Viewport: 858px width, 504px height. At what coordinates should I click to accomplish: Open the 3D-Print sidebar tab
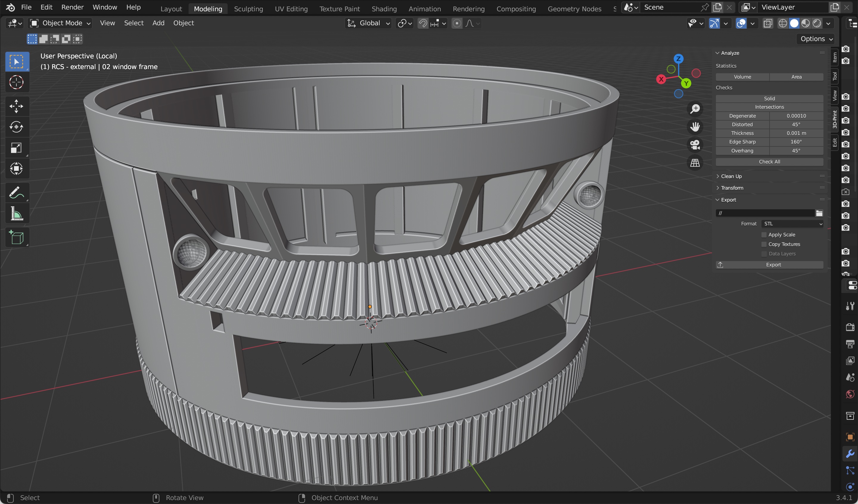[834, 120]
